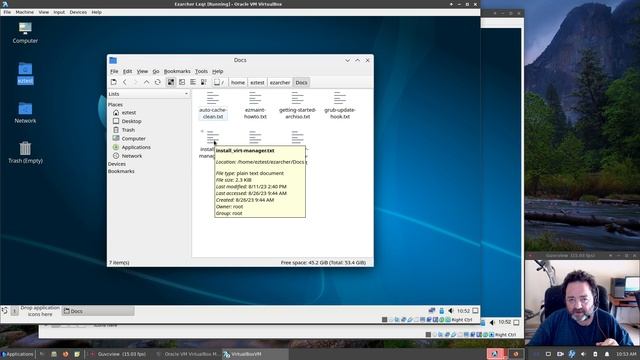640x360 pixels.
Task: Open VirtualBox Machine menu
Action: click(24, 12)
